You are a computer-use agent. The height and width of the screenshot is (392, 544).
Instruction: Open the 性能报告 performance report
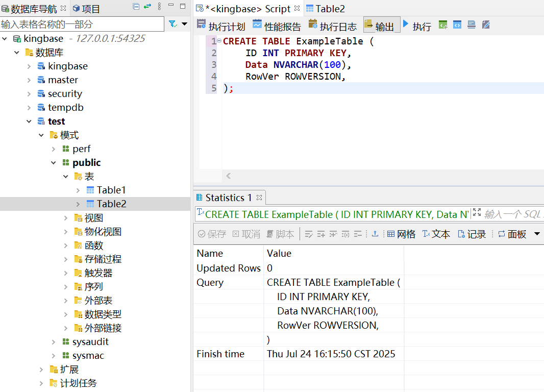277,26
